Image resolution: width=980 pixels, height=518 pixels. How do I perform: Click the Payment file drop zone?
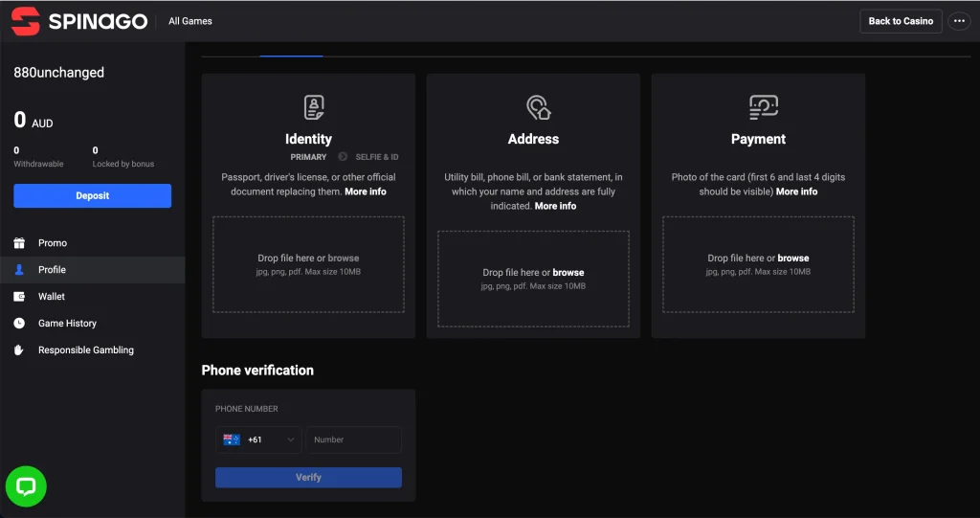pos(758,264)
